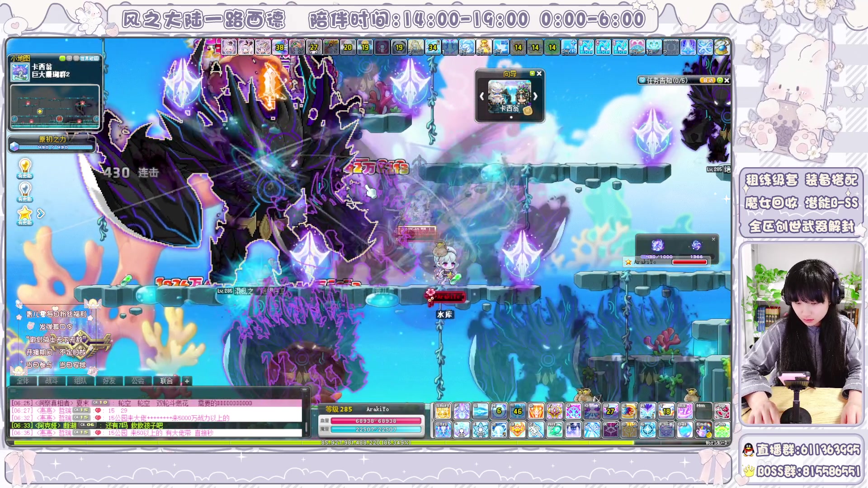Click the buff icon showing 38
Image resolution: width=868 pixels, height=488 pixels.
(280, 47)
